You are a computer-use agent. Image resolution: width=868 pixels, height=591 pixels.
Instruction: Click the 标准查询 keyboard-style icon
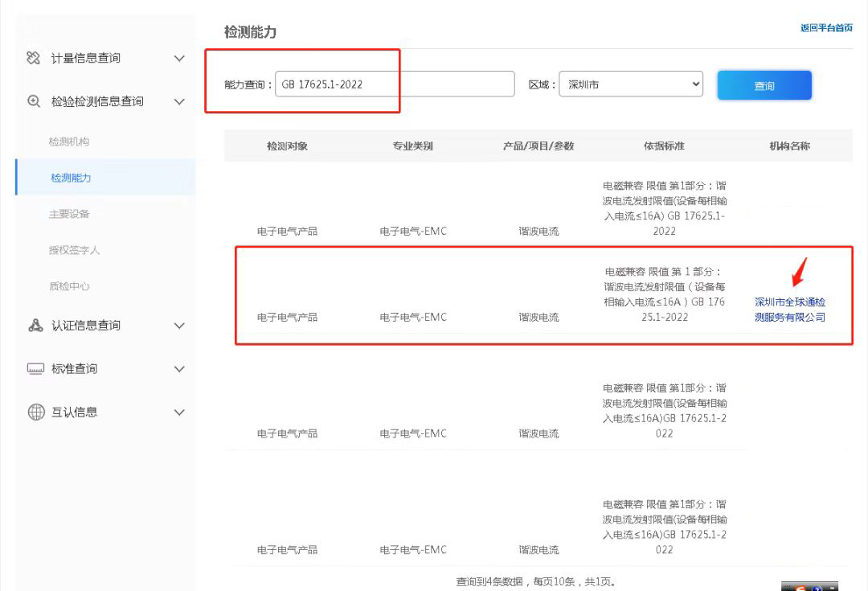pos(35,368)
